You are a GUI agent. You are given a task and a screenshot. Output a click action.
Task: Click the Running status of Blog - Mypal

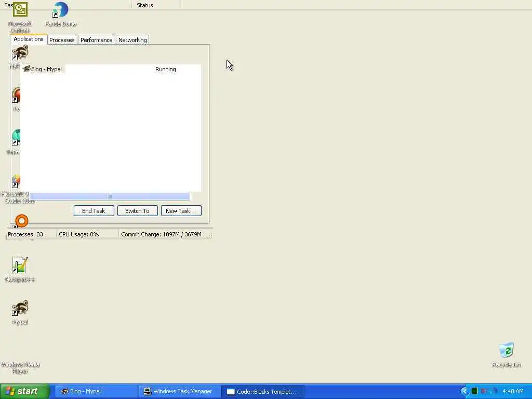(x=166, y=69)
